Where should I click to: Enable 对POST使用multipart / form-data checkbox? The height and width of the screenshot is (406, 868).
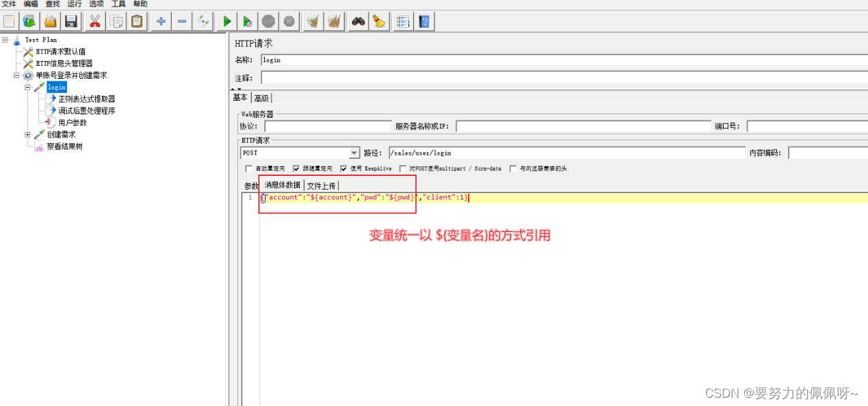tap(403, 168)
